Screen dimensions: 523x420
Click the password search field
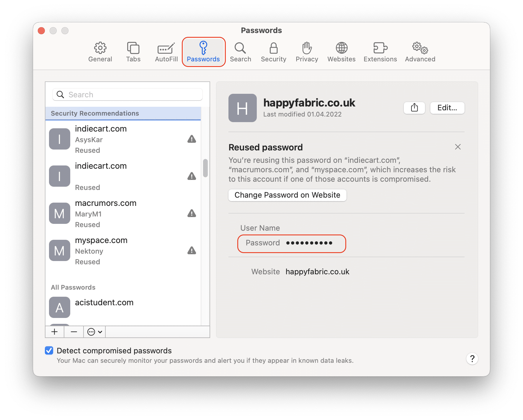point(127,94)
